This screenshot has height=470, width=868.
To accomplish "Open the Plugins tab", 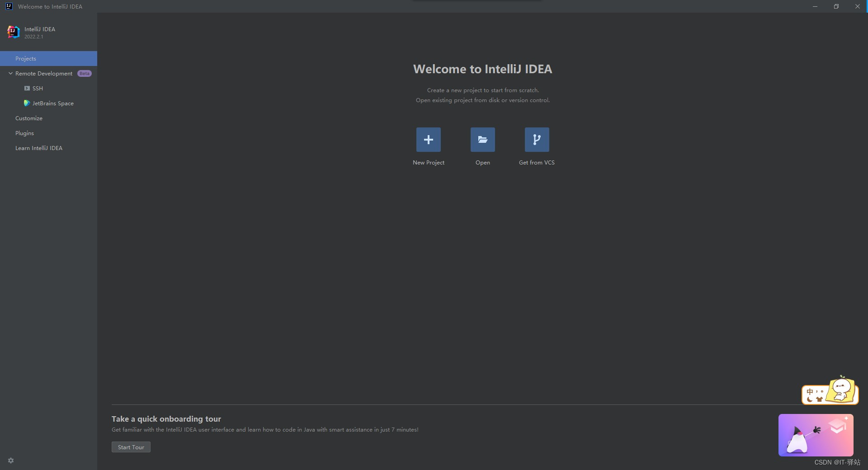I will tap(48, 133).
